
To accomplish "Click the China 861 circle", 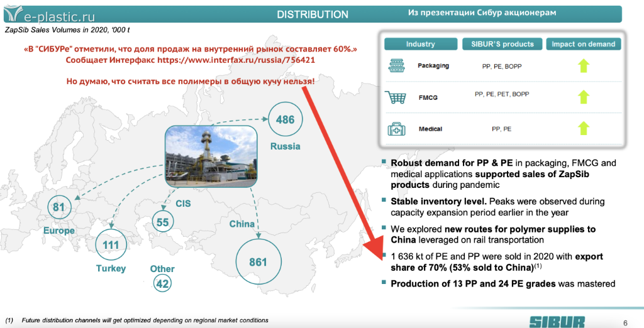I will pos(258,262).
